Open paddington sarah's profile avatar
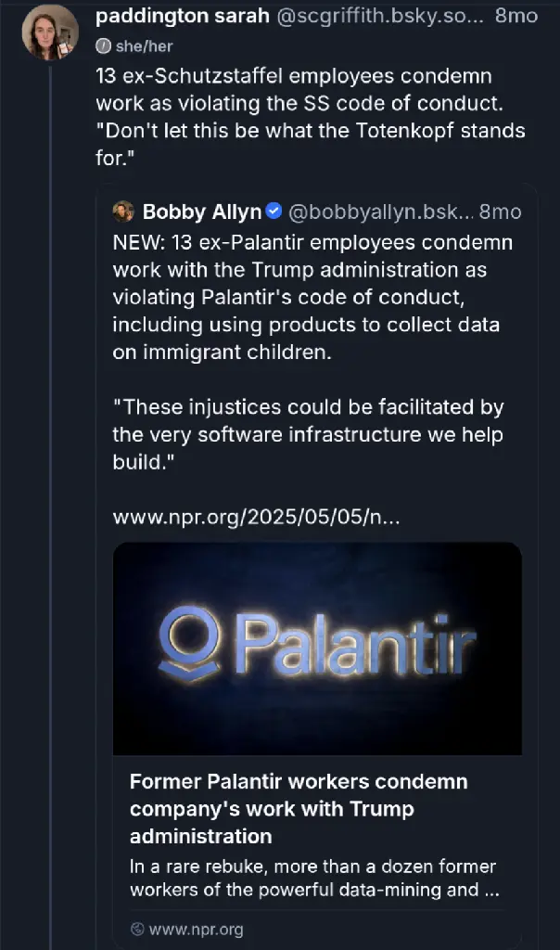 [50, 32]
